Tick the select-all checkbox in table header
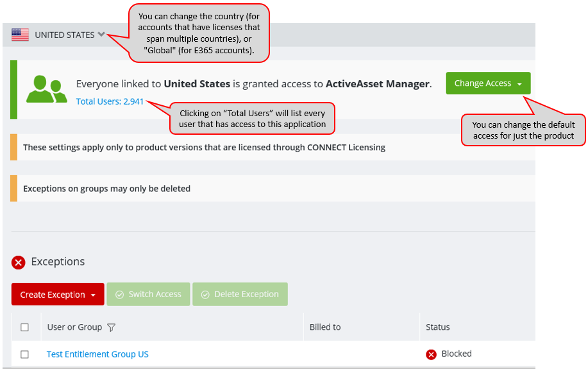Viewport: 588px width, 369px height. pyautogui.click(x=25, y=327)
